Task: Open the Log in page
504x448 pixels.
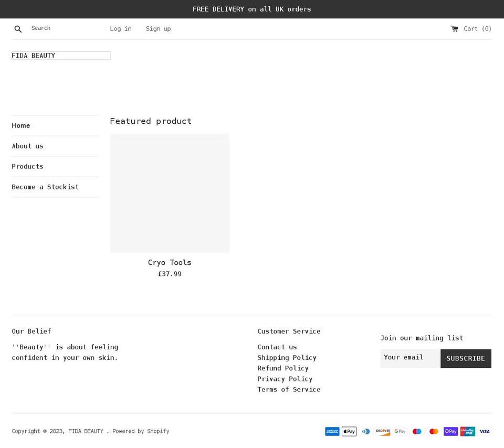Action: coord(121,28)
